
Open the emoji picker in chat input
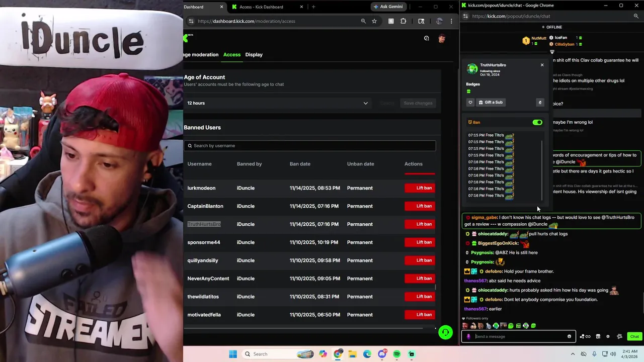click(x=569, y=336)
